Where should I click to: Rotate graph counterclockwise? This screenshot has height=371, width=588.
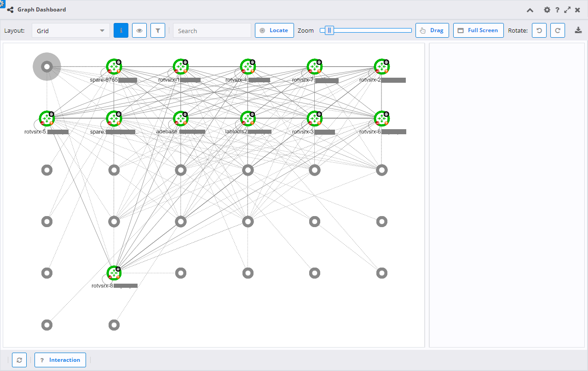[x=539, y=30]
